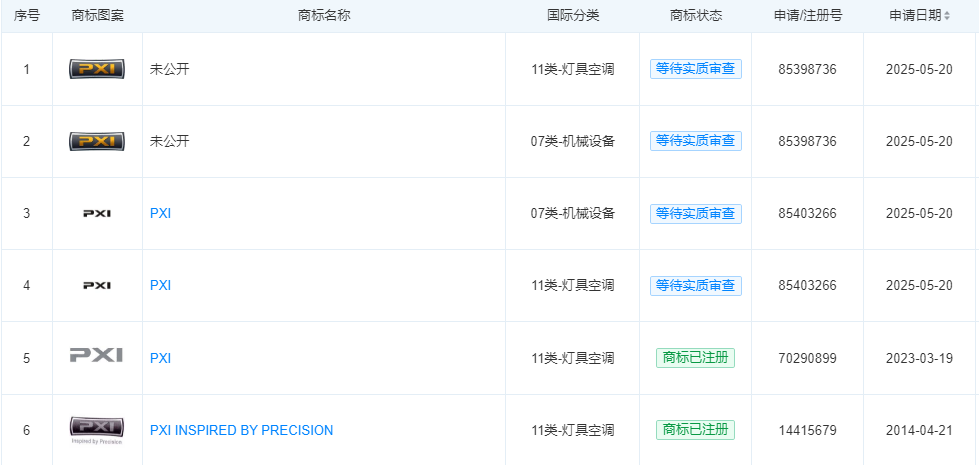
Task: Click the PXI link for registration 70290899
Action: coord(160,358)
